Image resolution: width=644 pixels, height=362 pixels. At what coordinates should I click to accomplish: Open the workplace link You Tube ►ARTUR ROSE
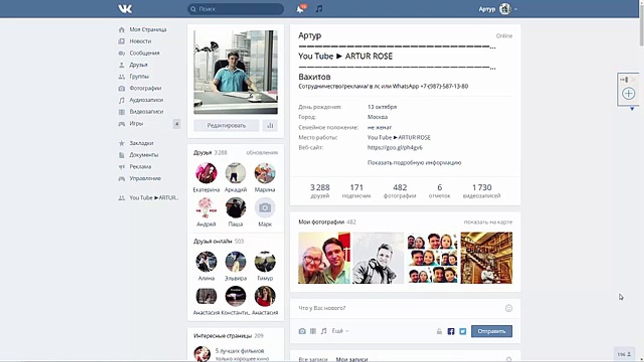[x=399, y=138]
